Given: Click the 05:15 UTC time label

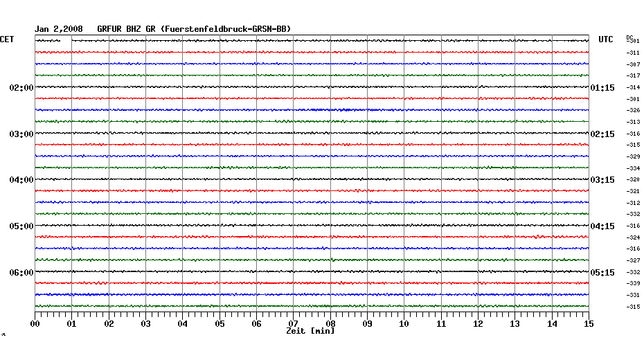Looking at the screenshot, I should (x=602, y=273).
